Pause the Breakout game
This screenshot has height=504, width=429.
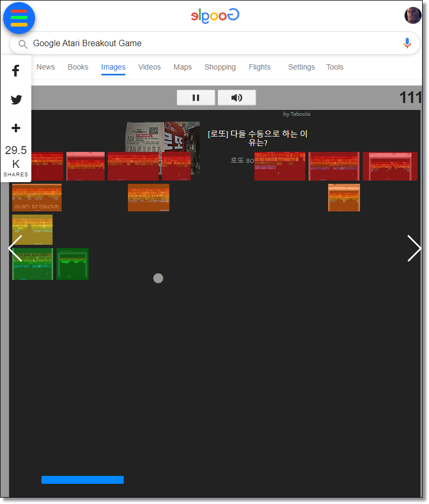195,97
